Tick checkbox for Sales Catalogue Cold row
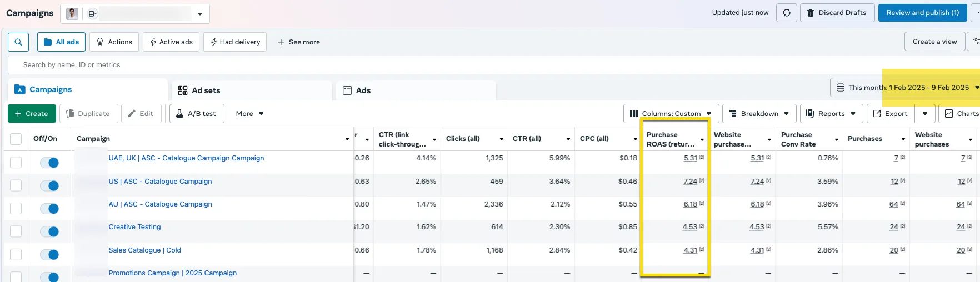980x282 pixels. point(16,254)
